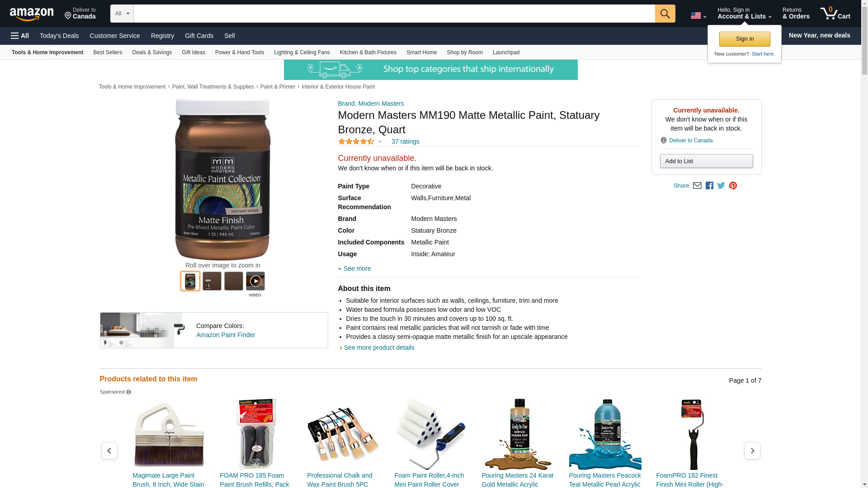Image resolution: width=868 pixels, height=488 pixels.
Task: Open Best Sellers in the sub navigation
Action: 108,52
